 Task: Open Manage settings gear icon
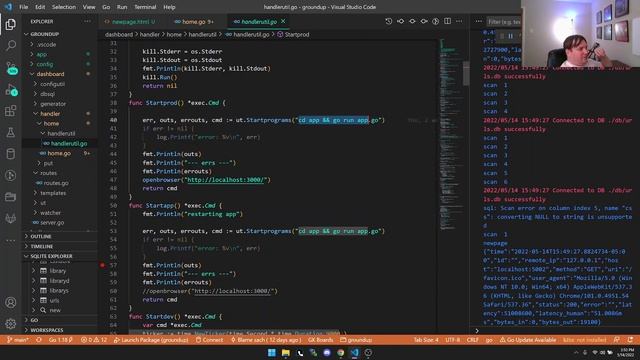(x=11, y=323)
